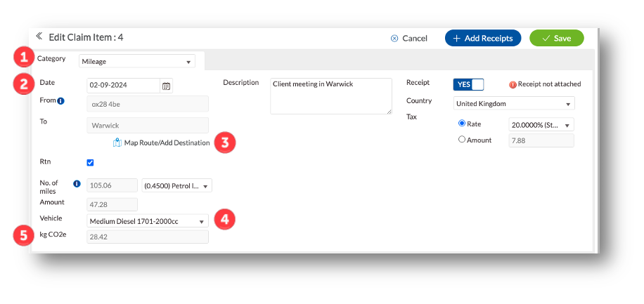Toggle the Receipt YES switch
The height and width of the screenshot is (304, 644).
click(468, 84)
